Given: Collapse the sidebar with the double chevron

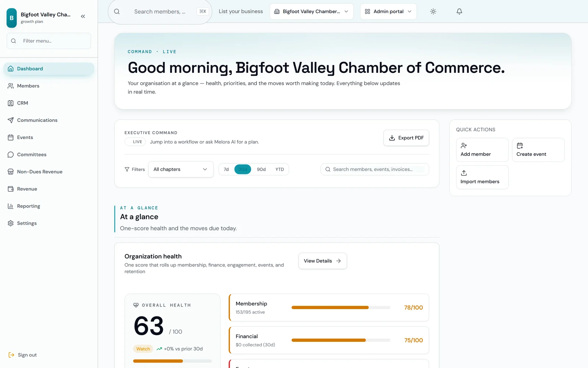Looking at the screenshot, I should coord(83,16).
